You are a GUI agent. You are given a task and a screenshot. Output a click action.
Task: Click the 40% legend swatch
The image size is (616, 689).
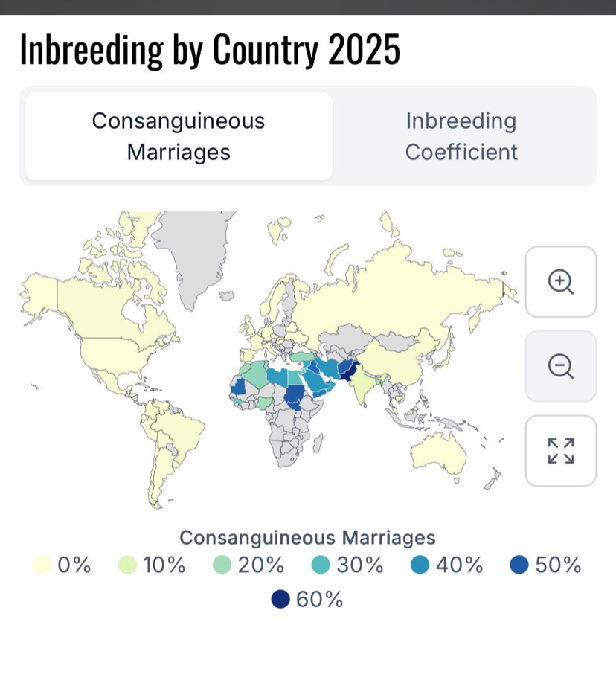click(x=420, y=565)
